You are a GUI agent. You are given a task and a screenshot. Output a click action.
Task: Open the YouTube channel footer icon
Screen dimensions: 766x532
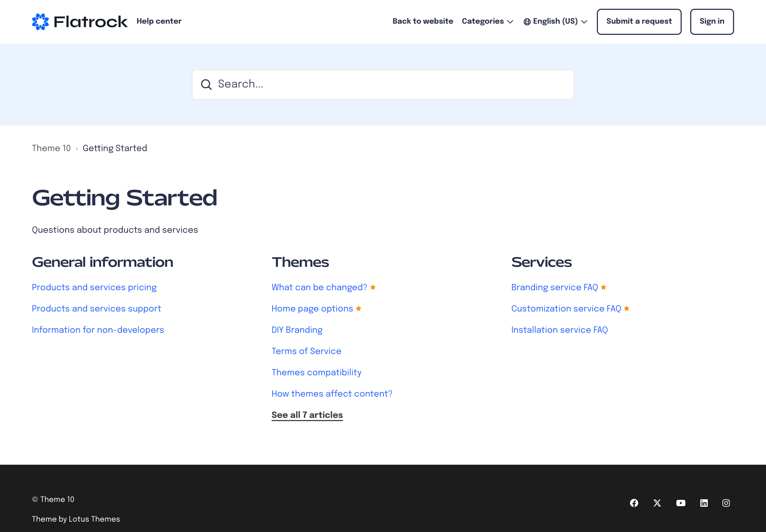point(681,503)
